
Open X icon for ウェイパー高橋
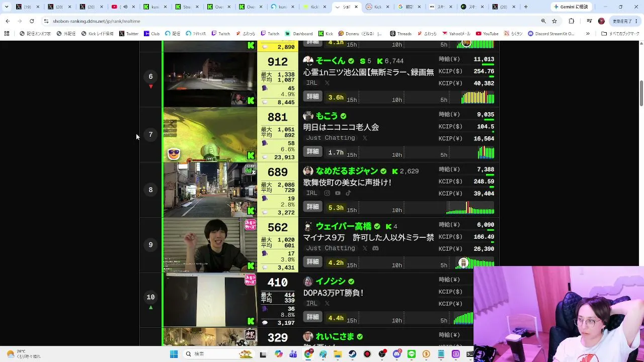365,248
